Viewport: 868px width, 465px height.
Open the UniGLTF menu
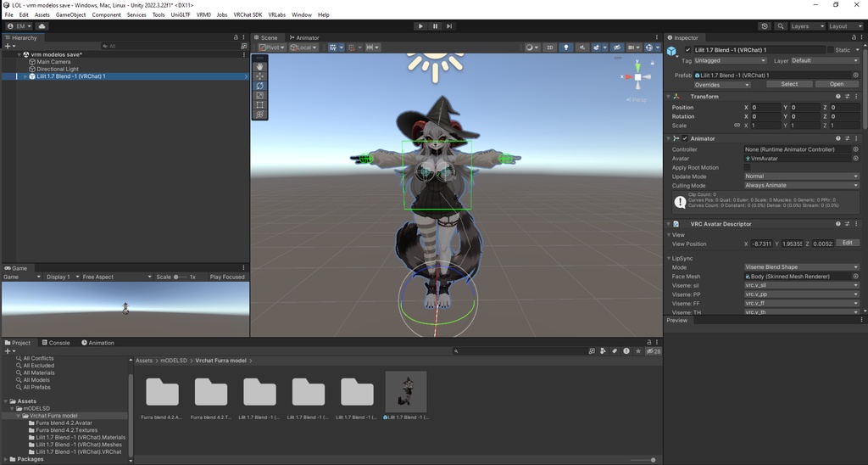tap(181, 15)
